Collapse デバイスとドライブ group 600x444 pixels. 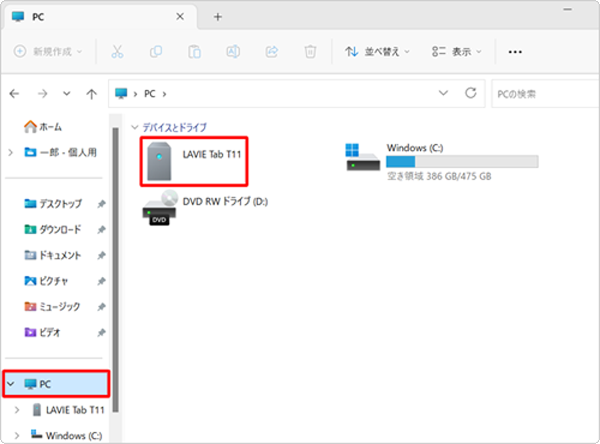pyautogui.click(x=134, y=127)
